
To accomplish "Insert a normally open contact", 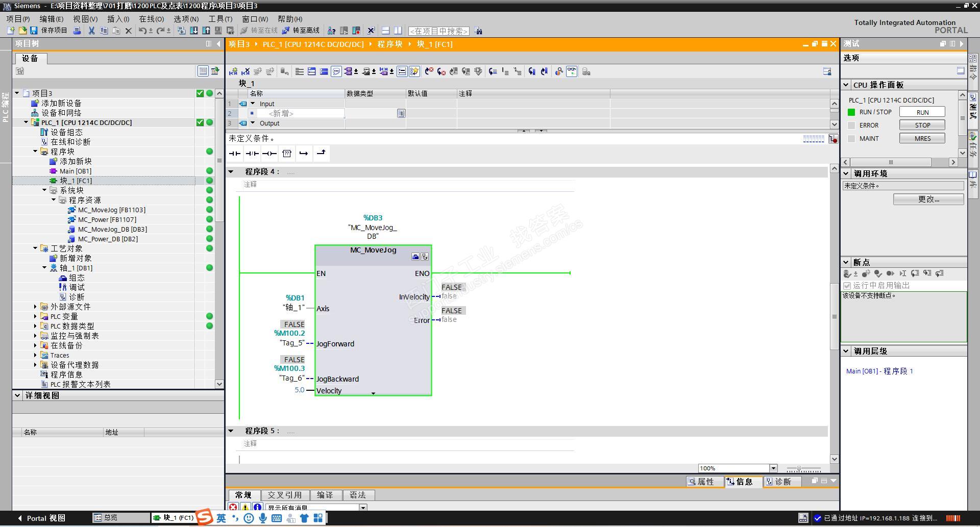I will coord(235,154).
